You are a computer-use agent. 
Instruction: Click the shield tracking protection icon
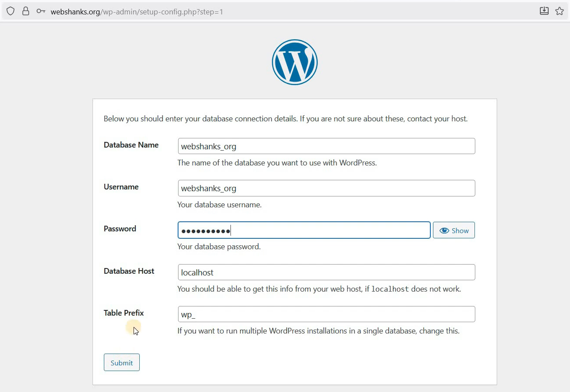click(10, 11)
